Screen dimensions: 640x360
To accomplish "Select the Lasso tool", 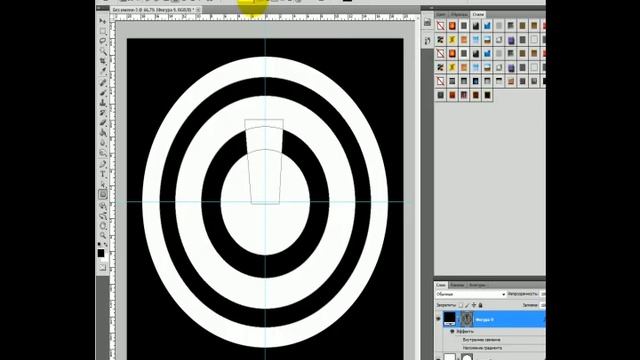I will [x=103, y=41].
